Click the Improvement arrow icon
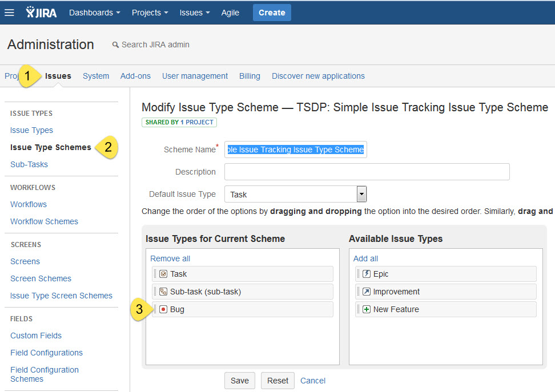 click(366, 292)
